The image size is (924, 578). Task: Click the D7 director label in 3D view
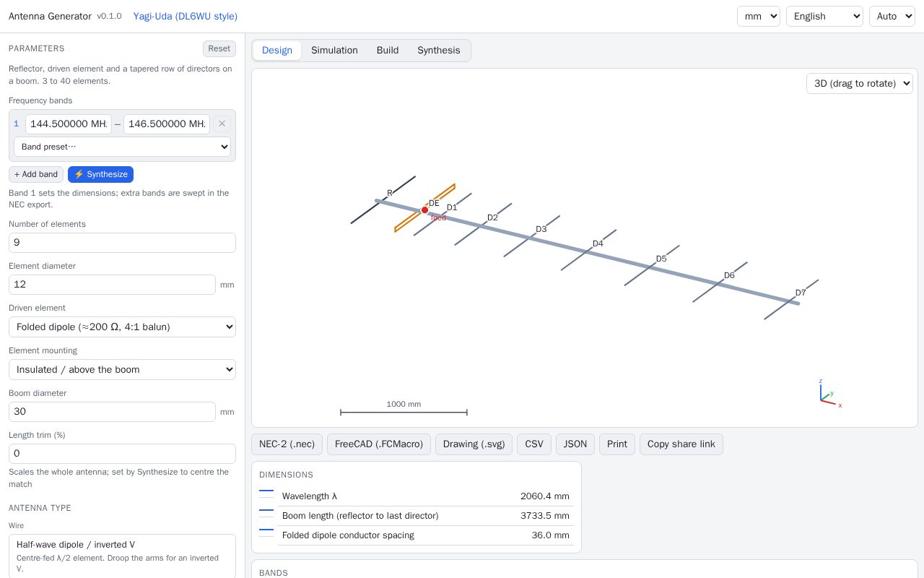(x=801, y=293)
